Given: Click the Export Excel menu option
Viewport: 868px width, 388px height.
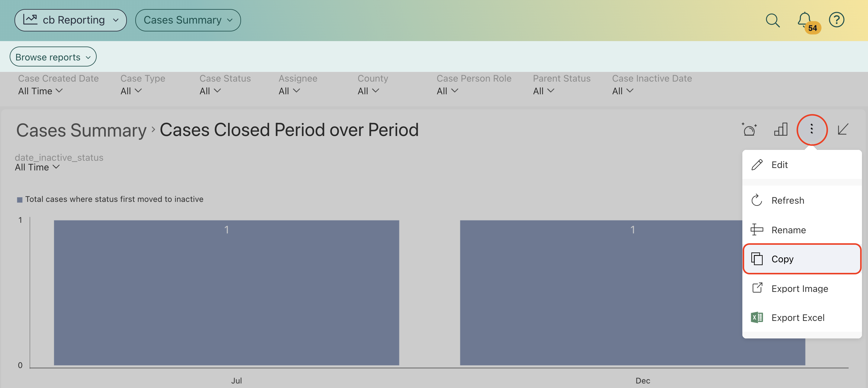Looking at the screenshot, I should (x=797, y=318).
